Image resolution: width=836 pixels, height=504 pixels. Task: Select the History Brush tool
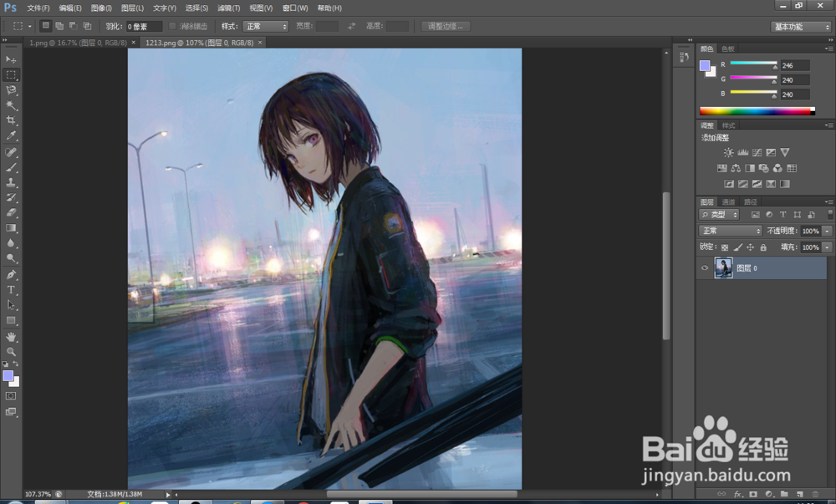(x=11, y=197)
